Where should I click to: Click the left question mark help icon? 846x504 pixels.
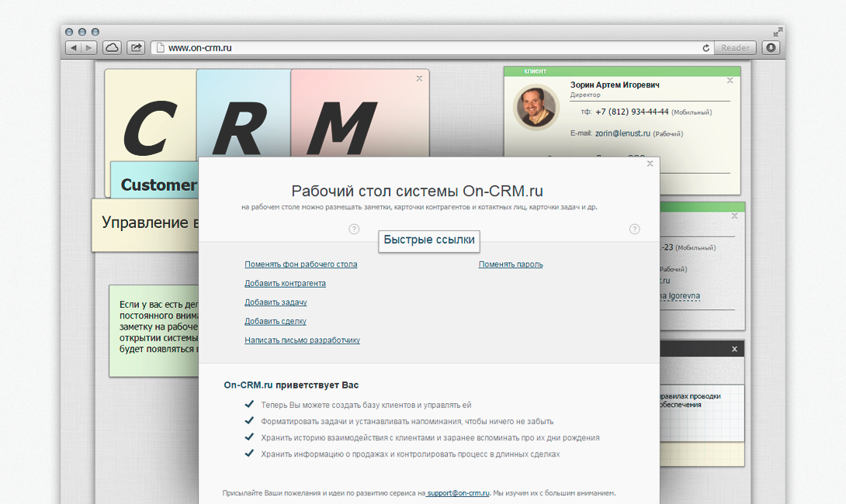(x=354, y=229)
